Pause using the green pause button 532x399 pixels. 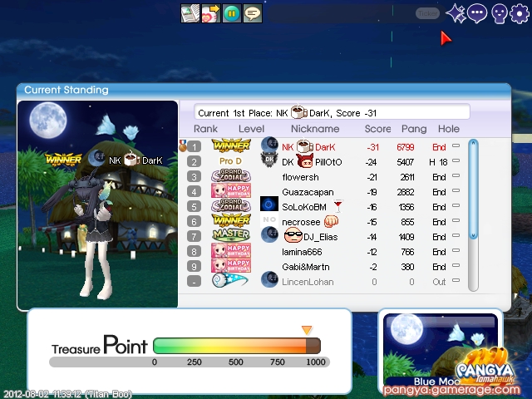pyautogui.click(x=232, y=13)
